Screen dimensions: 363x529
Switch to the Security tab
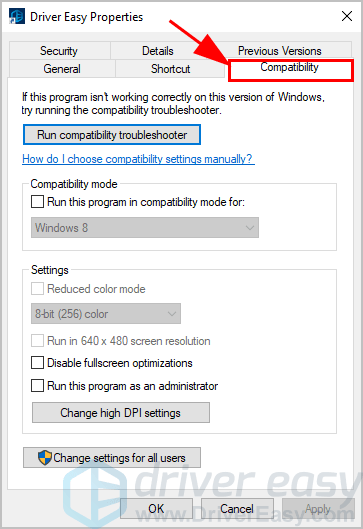60,51
